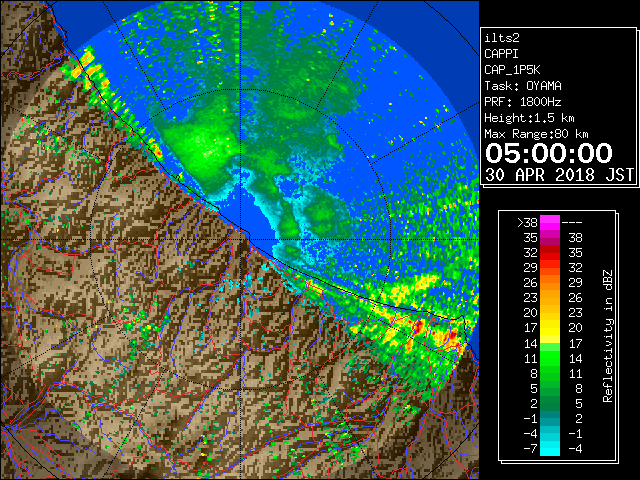
Task: Click the "CAP_1P5K" product name
Action: point(512,70)
